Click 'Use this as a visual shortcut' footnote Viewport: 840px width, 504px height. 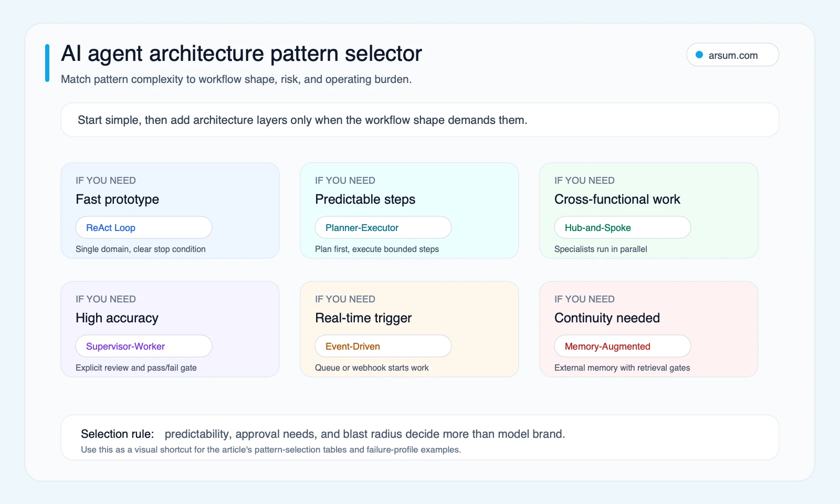(x=271, y=449)
